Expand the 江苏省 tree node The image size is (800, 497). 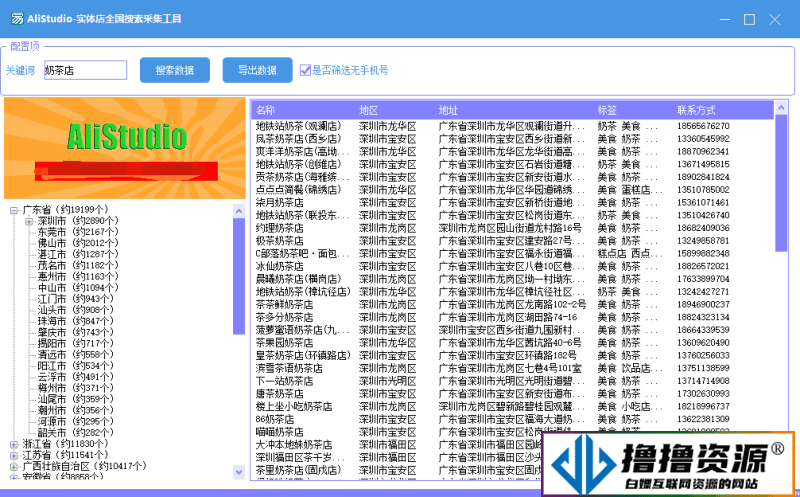[14, 455]
